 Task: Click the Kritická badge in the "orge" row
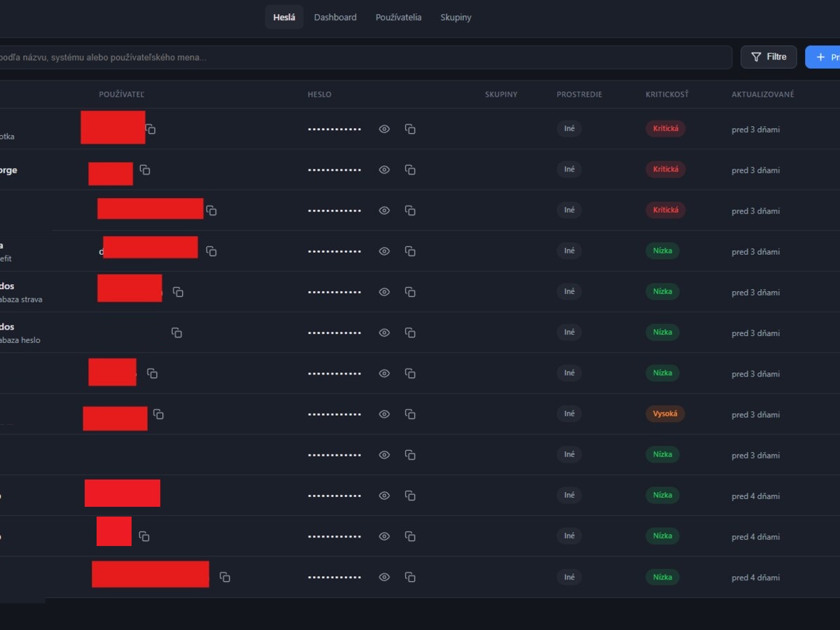click(x=666, y=169)
